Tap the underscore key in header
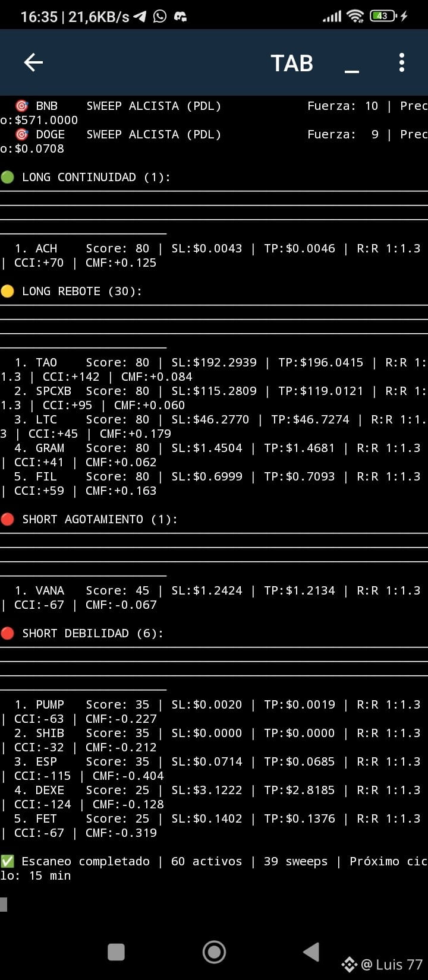428x980 pixels. (352, 71)
